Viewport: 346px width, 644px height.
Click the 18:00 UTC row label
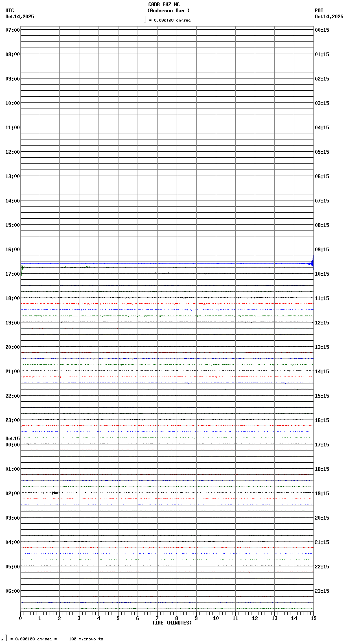coord(13,298)
